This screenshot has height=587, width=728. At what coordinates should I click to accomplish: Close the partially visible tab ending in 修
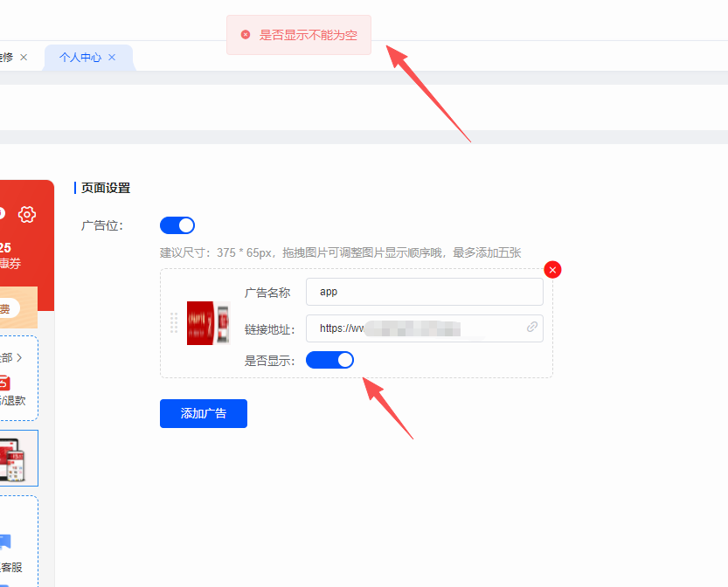(24, 57)
